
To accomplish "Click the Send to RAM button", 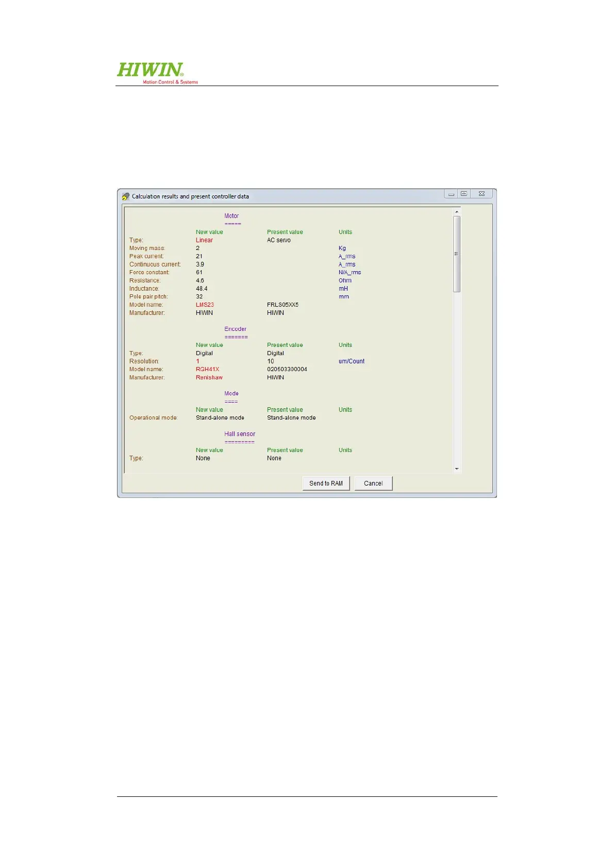I will point(326,483).
